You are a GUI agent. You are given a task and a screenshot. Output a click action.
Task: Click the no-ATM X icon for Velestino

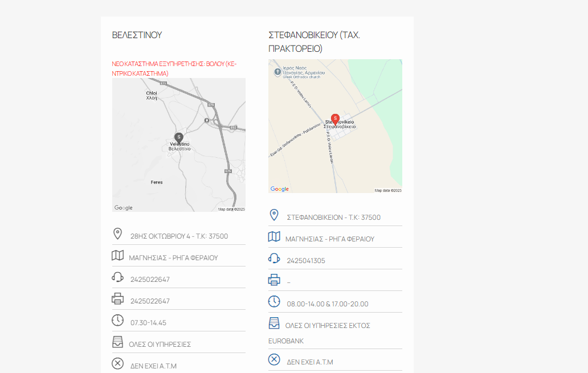coord(117,363)
